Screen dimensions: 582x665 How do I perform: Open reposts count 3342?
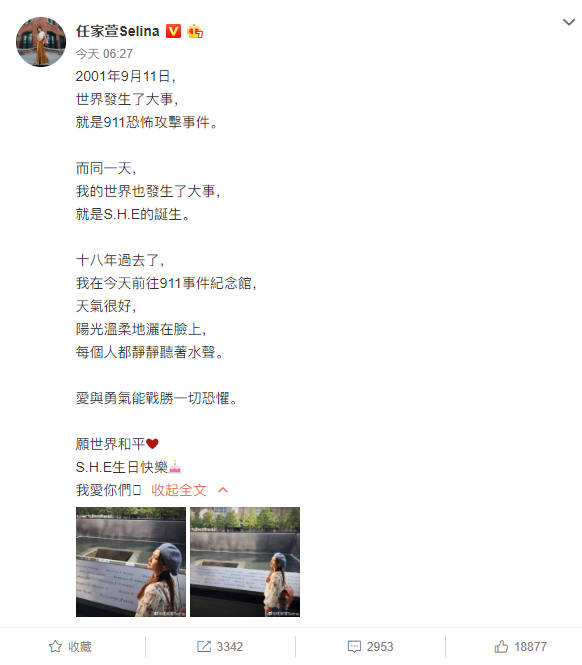(x=229, y=646)
